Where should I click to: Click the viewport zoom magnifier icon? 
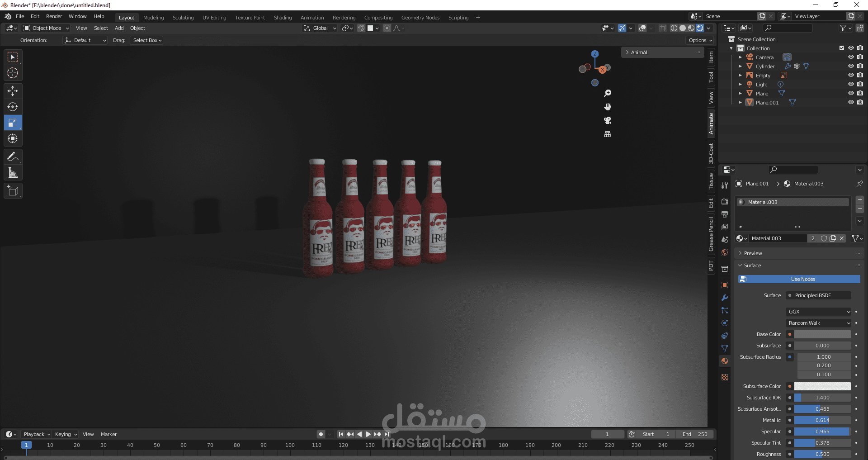click(608, 93)
